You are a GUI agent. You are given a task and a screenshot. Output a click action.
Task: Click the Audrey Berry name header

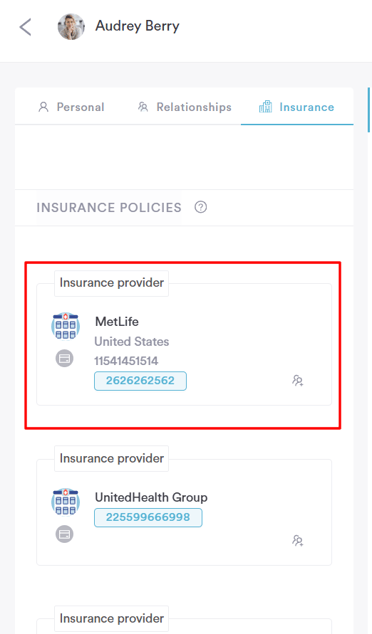(137, 26)
